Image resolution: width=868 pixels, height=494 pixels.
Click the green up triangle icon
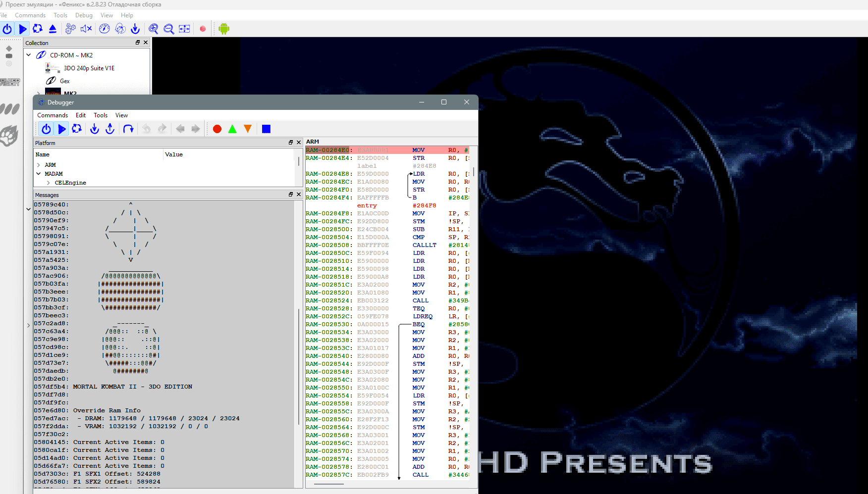coord(232,129)
